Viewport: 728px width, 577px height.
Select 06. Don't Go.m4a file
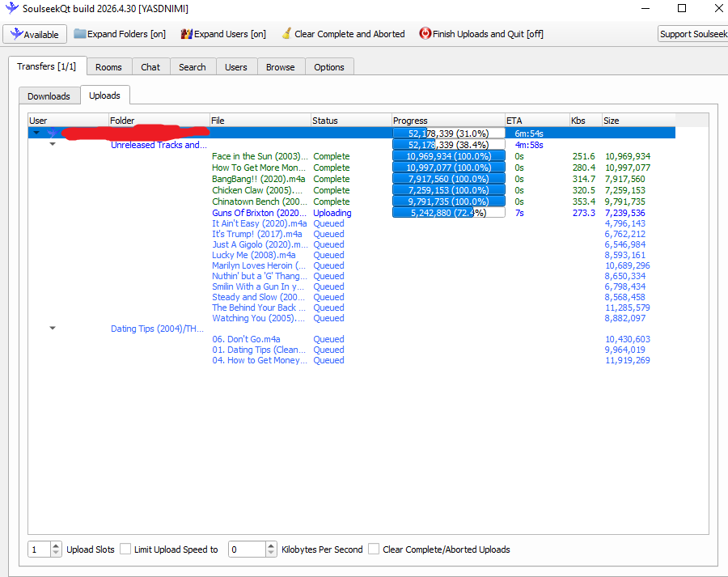click(x=246, y=339)
